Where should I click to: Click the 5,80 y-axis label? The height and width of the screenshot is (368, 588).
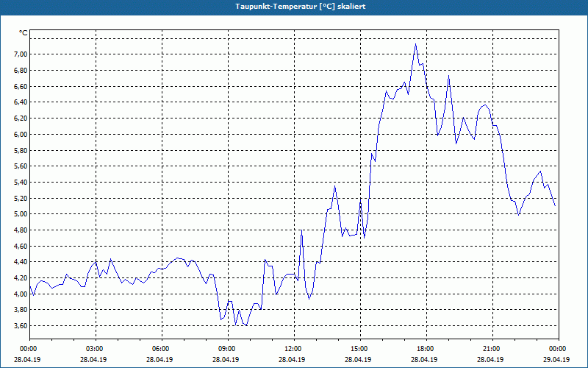tap(21, 151)
